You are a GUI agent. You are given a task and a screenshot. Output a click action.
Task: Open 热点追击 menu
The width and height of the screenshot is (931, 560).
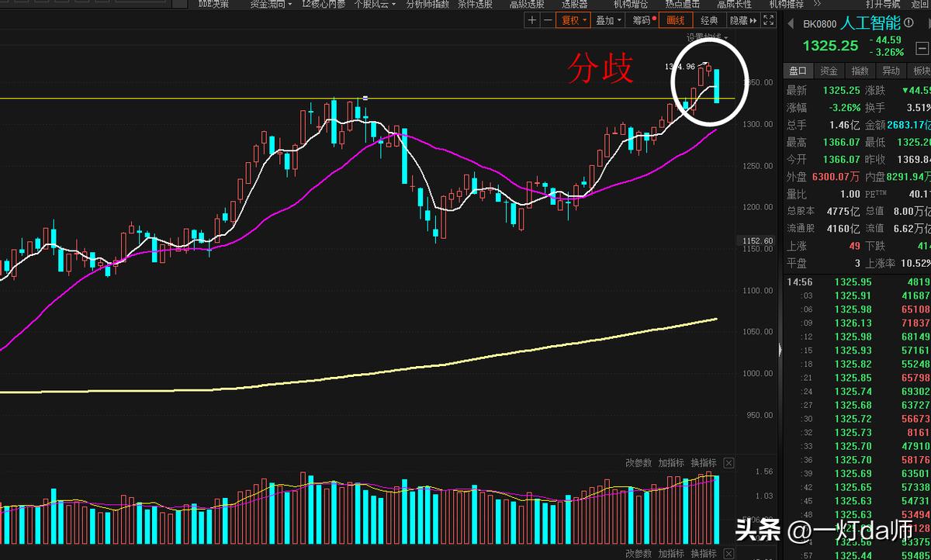pos(682,5)
